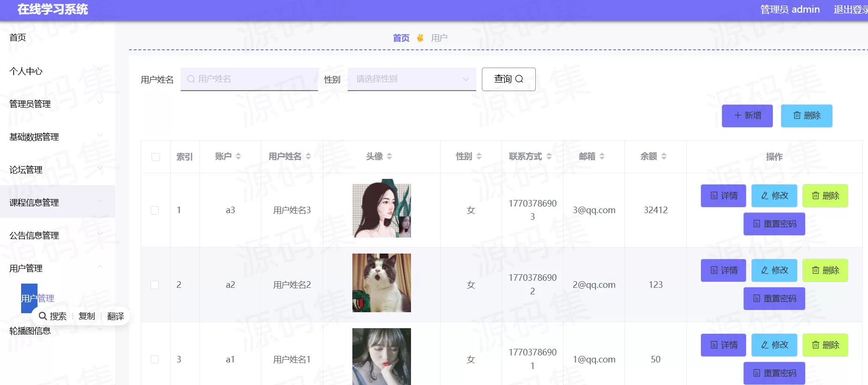Expand the 基础数据管理 sidebar menu
Viewport: 868px width, 385px height.
point(57,137)
